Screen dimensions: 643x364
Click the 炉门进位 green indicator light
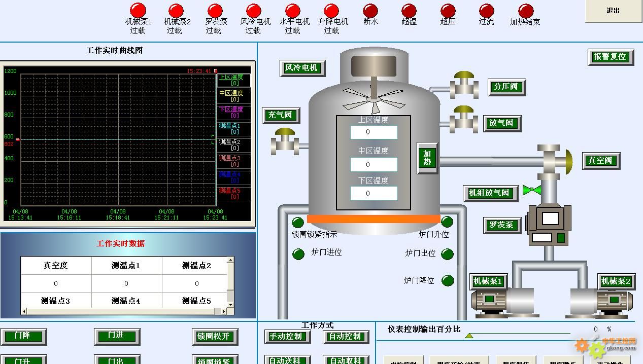(298, 254)
